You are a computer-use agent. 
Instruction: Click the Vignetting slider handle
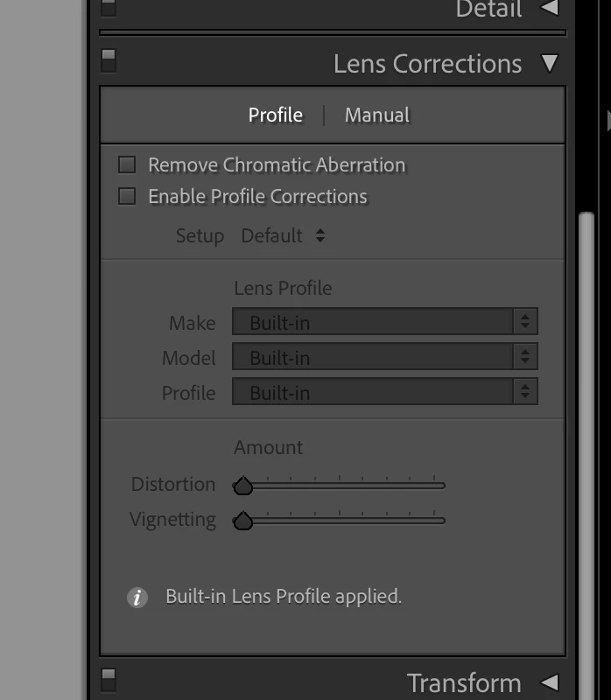click(x=243, y=521)
